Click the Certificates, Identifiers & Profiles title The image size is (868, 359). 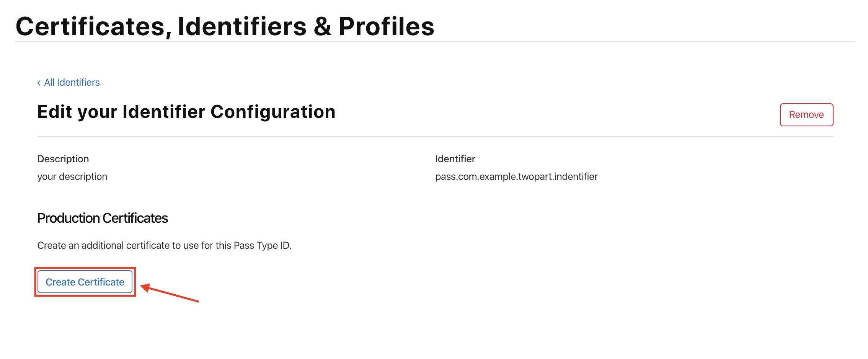[225, 26]
